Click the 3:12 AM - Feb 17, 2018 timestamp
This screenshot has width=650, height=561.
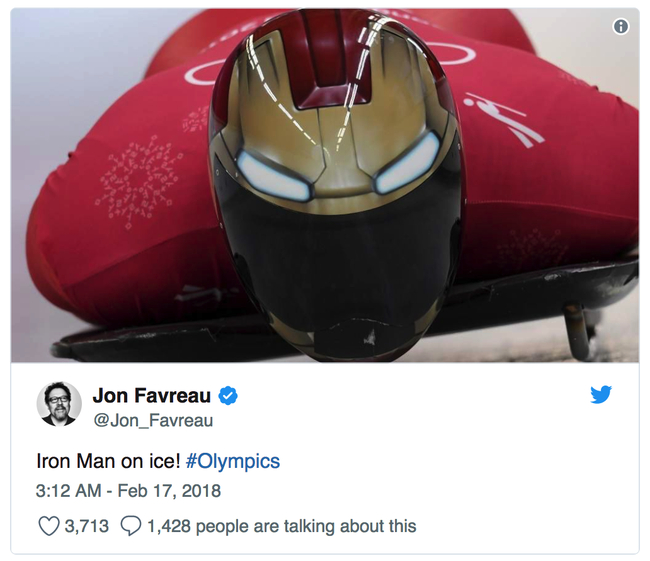pos(128,491)
